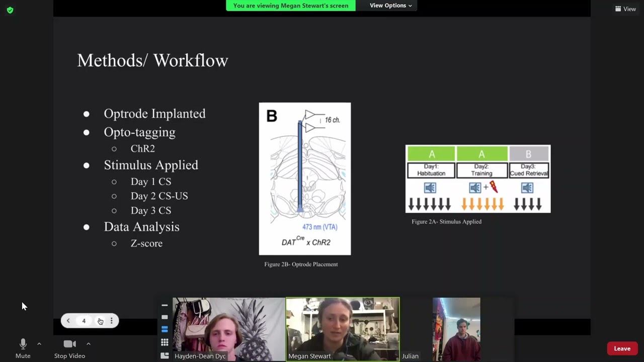644x362 pixels.
Task: Show only active speaker thumbnail layout icon
Action: tap(165, 317)
